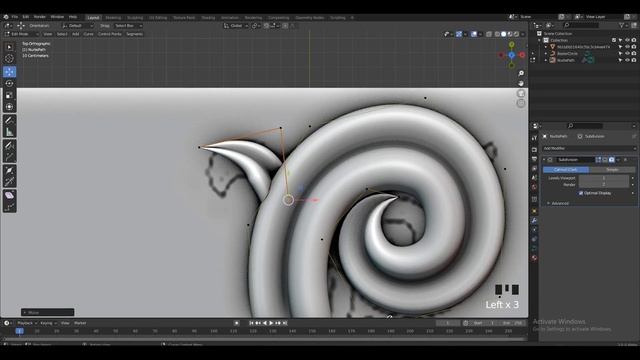Select the Tilt tool
The width and height of the screenshot is (640, 360).
pos(9,182)
